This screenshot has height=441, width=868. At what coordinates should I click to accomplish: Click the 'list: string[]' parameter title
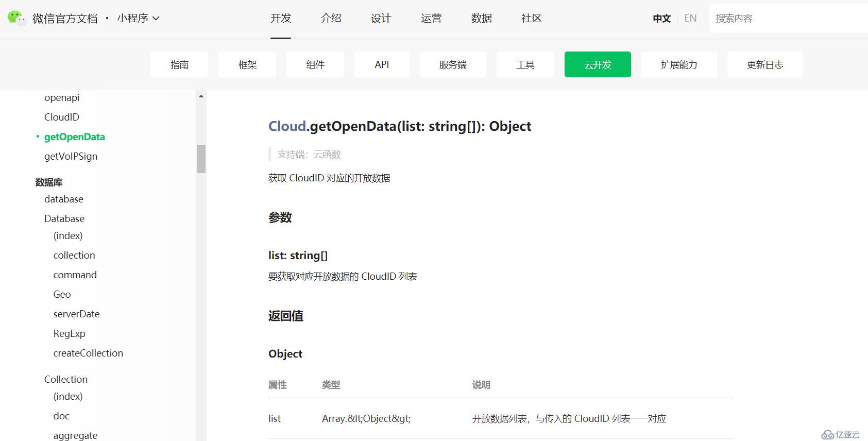pyautogui.click(x=298, y=256)
